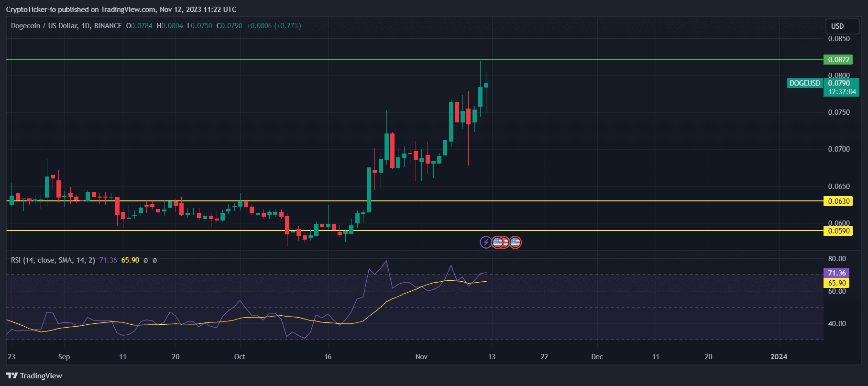This screenshot has width=868, height=386.
Task: Click the 80.00 RSI scale label
Action: (837, 259)
